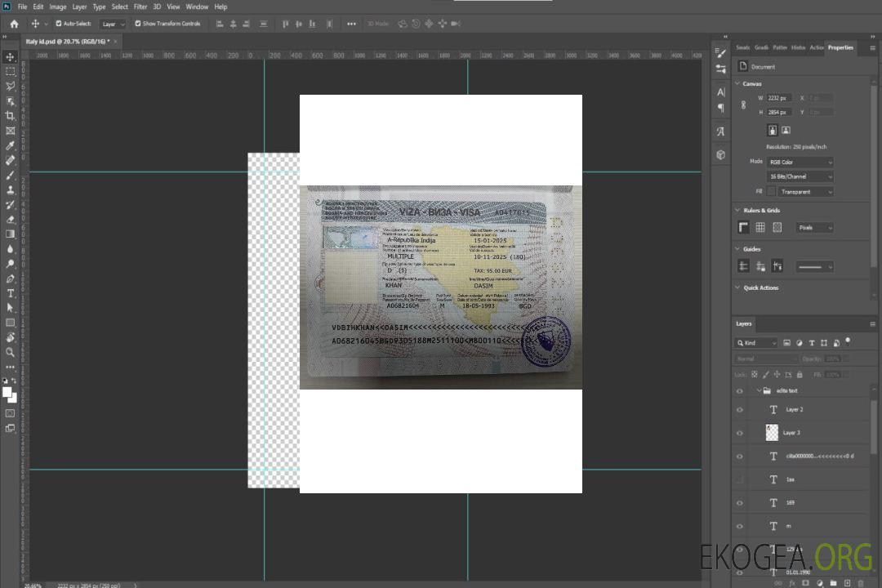This screenshot has height=588, width=882.
Task: Open the Character panel icon
Action: tap(720, 92)
